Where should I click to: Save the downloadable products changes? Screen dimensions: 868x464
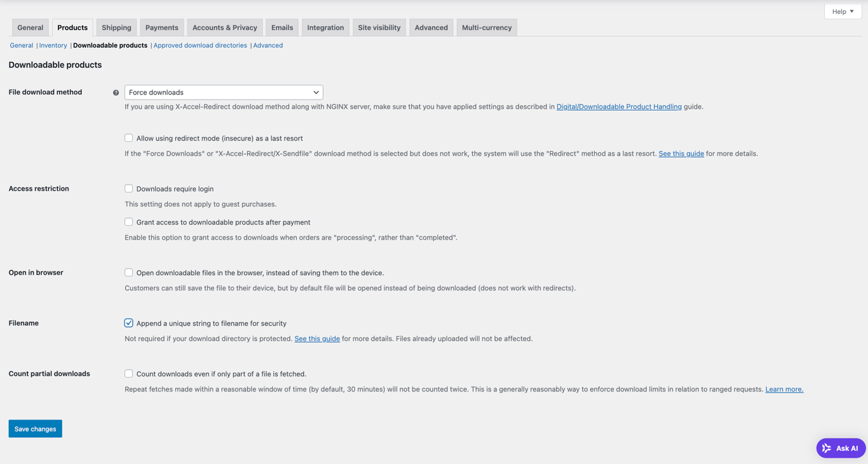[x=35, y=428]
